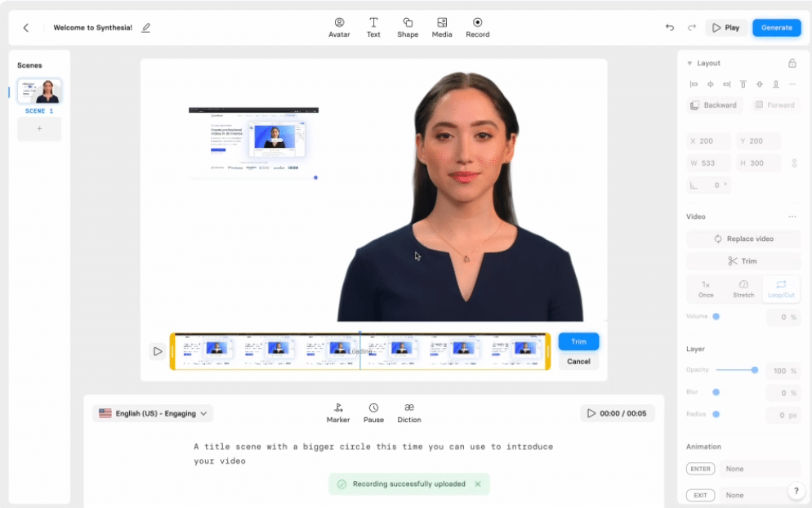812x508 pixels.
Task: Click the X position field
Action: click(x=709, y=140)
